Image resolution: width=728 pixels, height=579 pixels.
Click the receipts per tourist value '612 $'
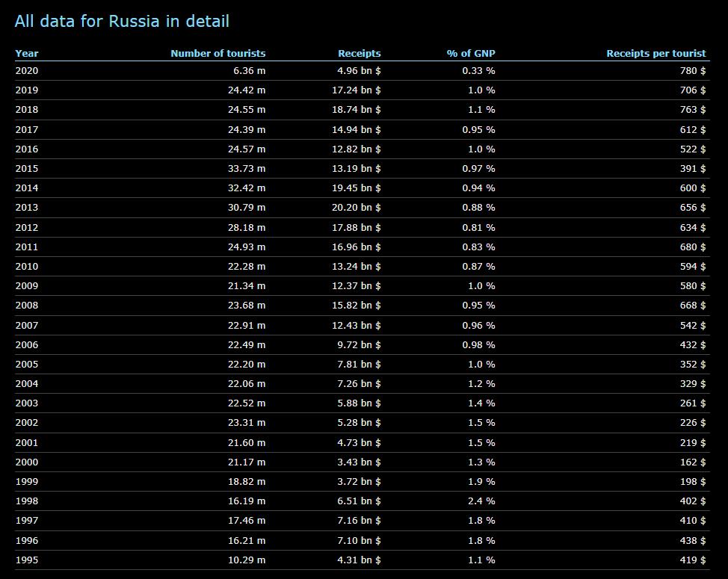693,129
